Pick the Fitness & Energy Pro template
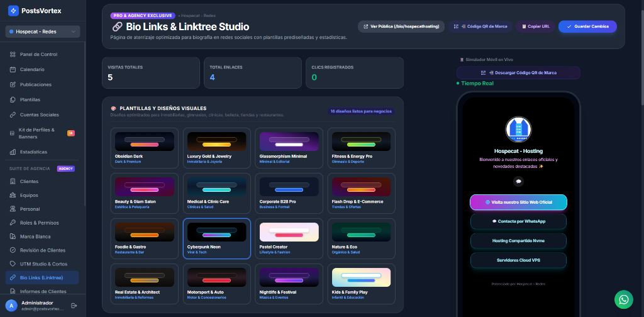Viewport: 644px width, 317px height. [x=362, y=148]
